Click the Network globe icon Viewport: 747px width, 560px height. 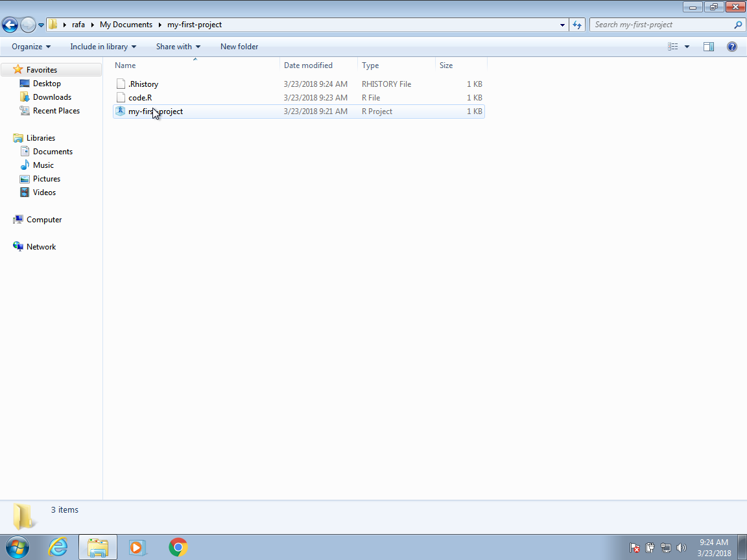(18, 247)
